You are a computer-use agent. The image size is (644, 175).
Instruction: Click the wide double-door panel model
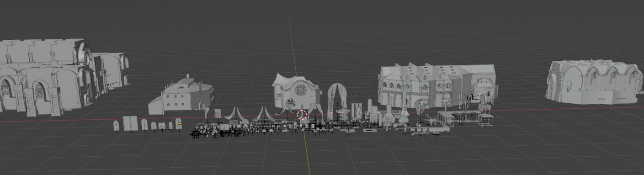click(x=130, y=123)
